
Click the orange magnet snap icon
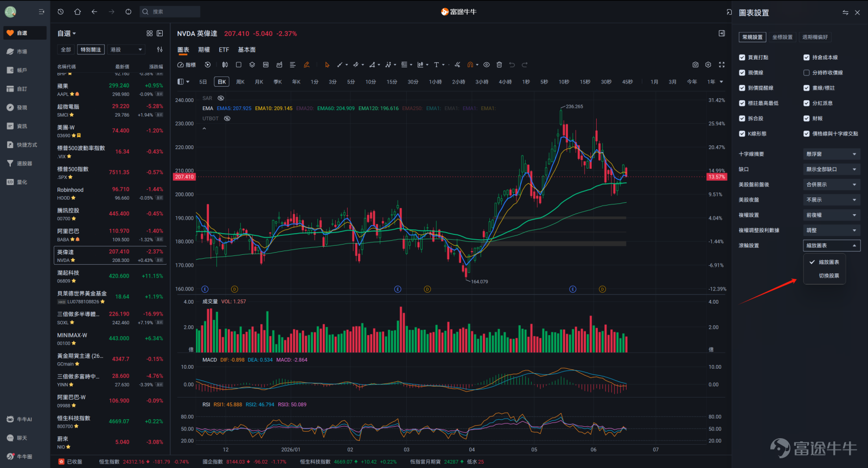point(470,65)
